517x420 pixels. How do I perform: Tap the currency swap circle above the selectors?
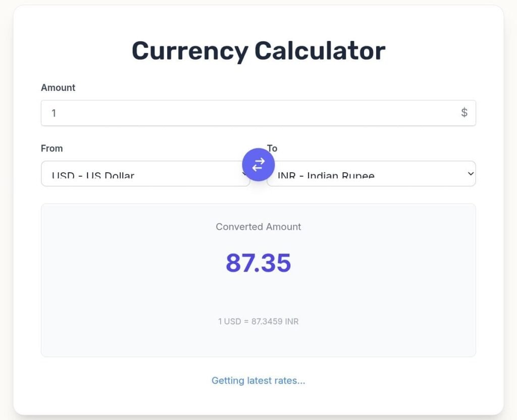[x=258, y=164]
